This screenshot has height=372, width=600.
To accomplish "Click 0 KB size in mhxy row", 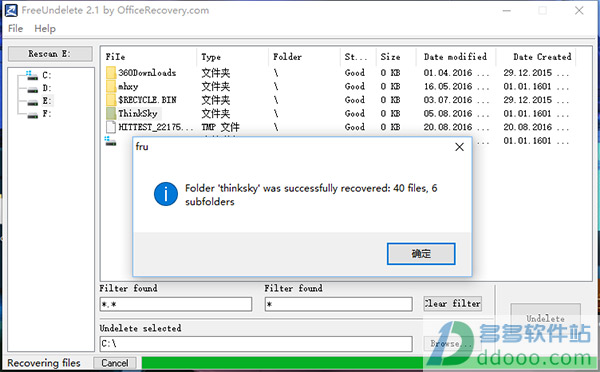I will [390, 86].
